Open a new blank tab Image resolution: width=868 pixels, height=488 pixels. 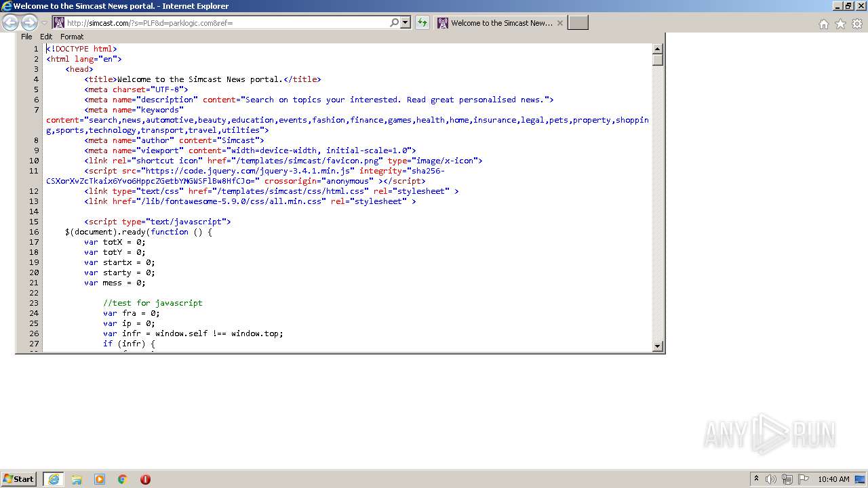coord(578,23)
